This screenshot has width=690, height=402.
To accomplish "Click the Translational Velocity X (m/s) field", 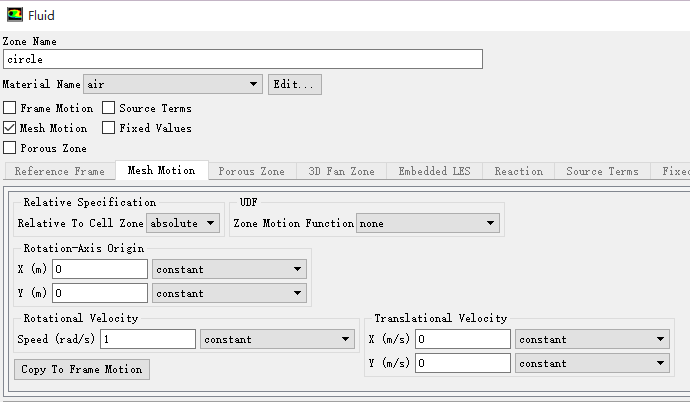I will click(463, 339).
